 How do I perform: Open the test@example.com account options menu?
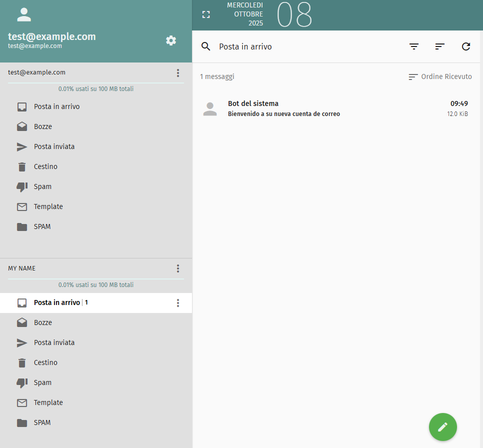(177, 73)
